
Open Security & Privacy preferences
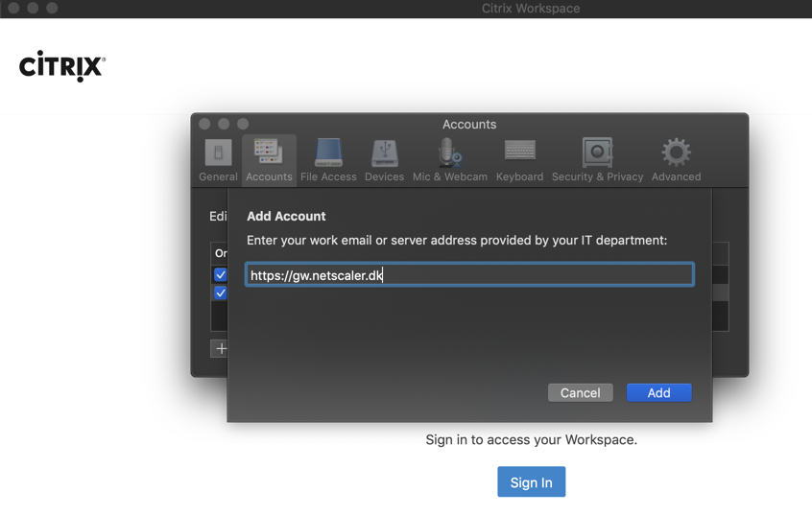pyautogui.click(x=597, y=160)
